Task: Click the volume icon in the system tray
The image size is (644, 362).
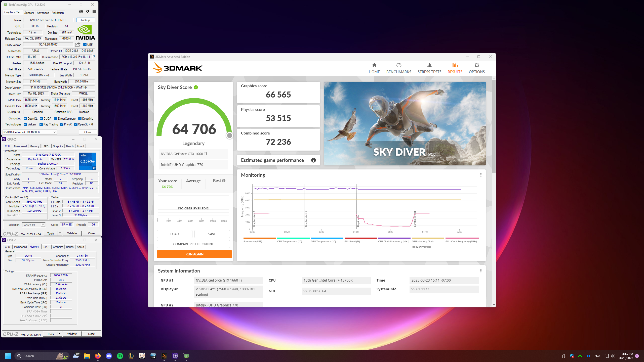Action: 613,356
